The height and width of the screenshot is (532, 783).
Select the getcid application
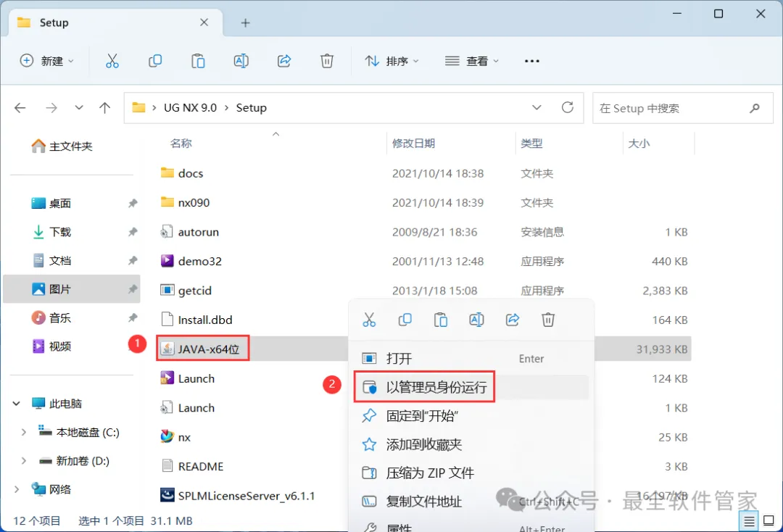pyautogui.click(x=186, y=291)
